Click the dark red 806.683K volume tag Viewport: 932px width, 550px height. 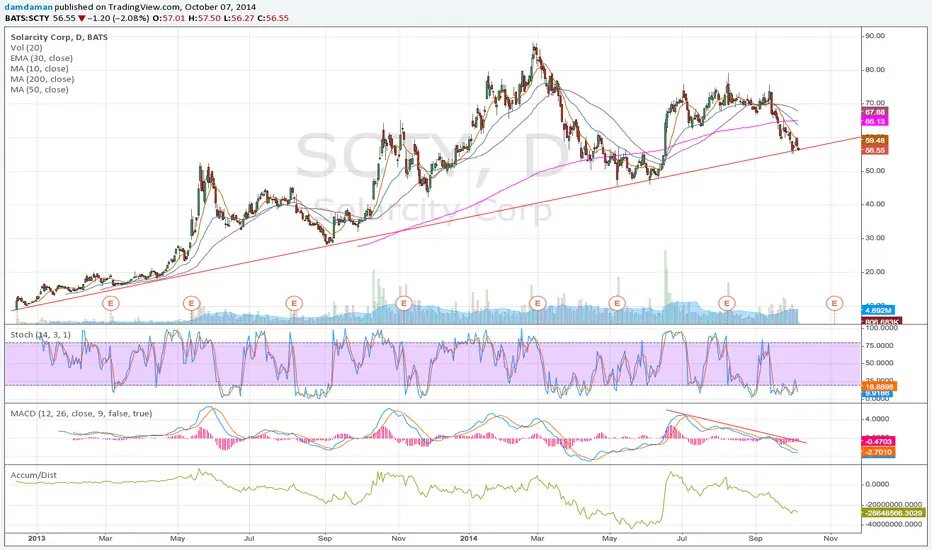coord(882,321)
